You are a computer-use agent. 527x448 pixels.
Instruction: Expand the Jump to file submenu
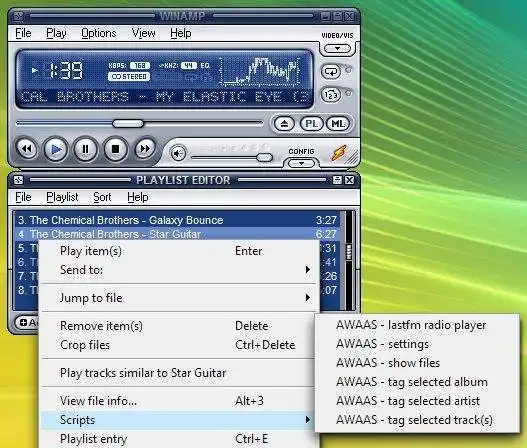[179, 298]
